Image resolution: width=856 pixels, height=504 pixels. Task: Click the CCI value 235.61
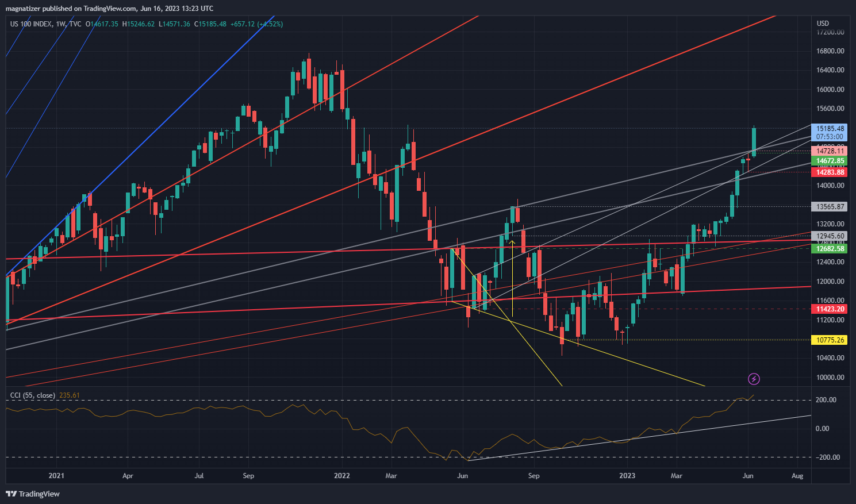point(70,395)
